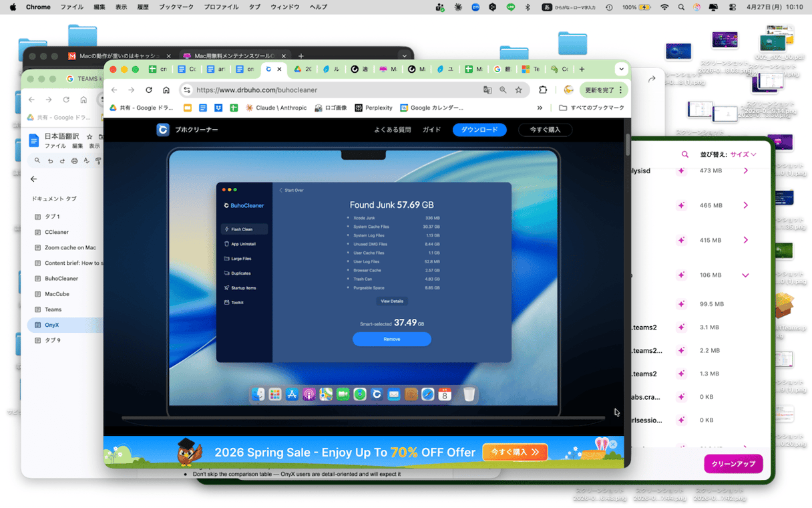Open ファイル menu in menu bar
The height and width of the screenshot is (508, 812).
point(72,7)
